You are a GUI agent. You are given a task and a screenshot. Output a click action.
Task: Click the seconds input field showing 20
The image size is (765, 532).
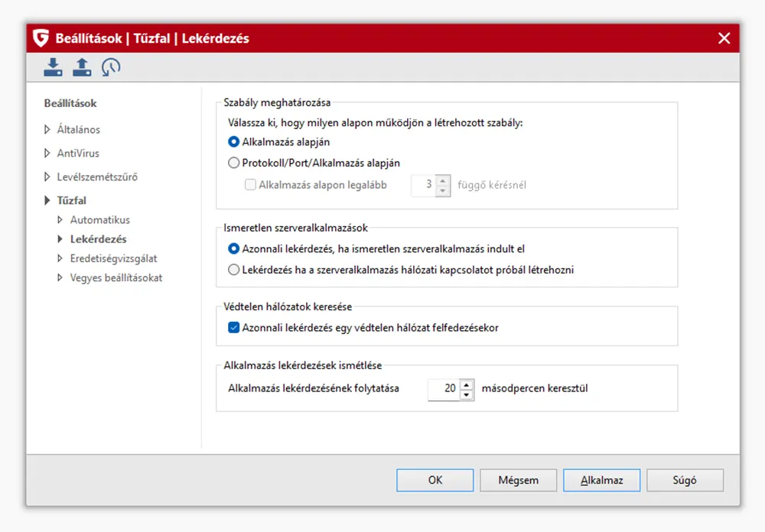coord(443,389)
